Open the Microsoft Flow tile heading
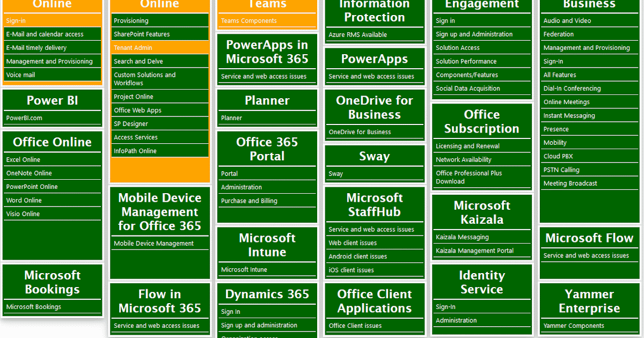The width and height of the screenshot is (644, 338). 589,238
